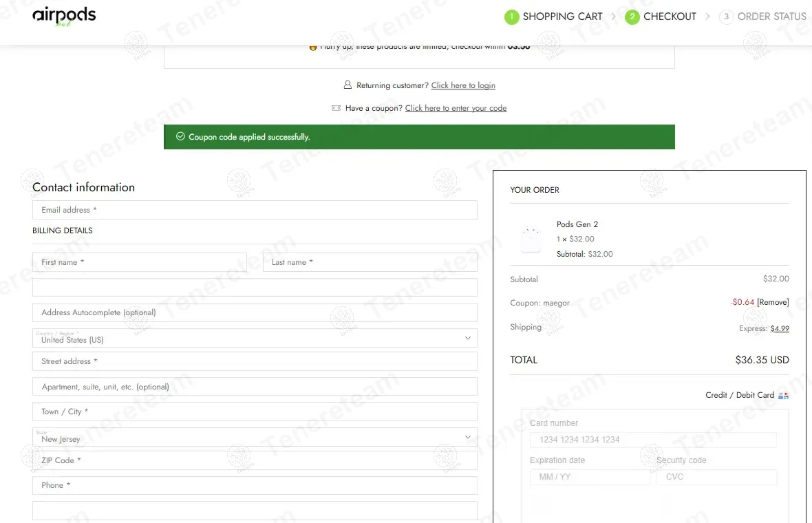Remove the maegor coupon
The image size is (812, 523).
point(773,302)
